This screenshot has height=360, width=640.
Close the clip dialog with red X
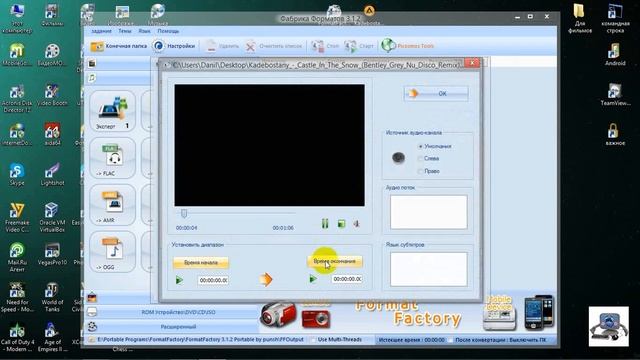tap(472, 63)
